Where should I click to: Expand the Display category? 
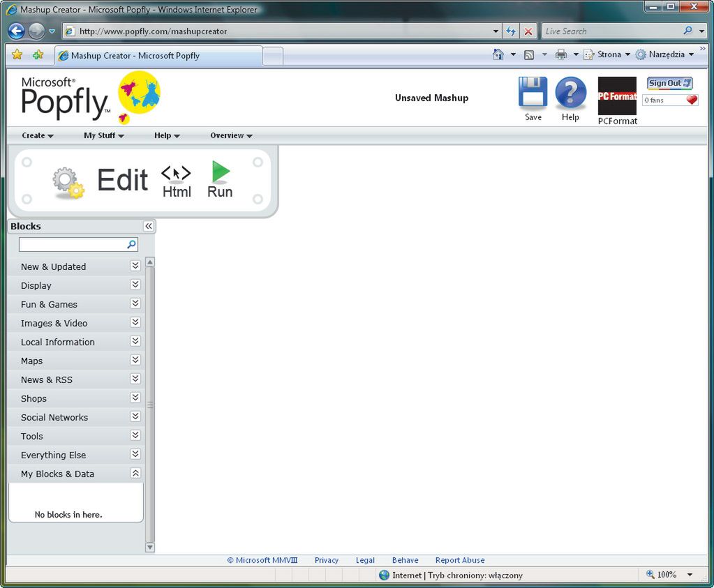tap(135, 285)
